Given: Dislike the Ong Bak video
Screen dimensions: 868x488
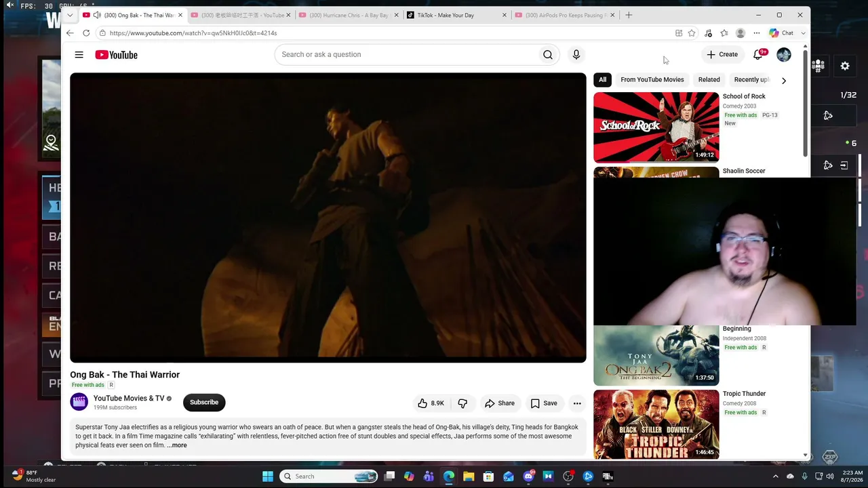Looking at the screenshot, I should [x=462, y=403].
